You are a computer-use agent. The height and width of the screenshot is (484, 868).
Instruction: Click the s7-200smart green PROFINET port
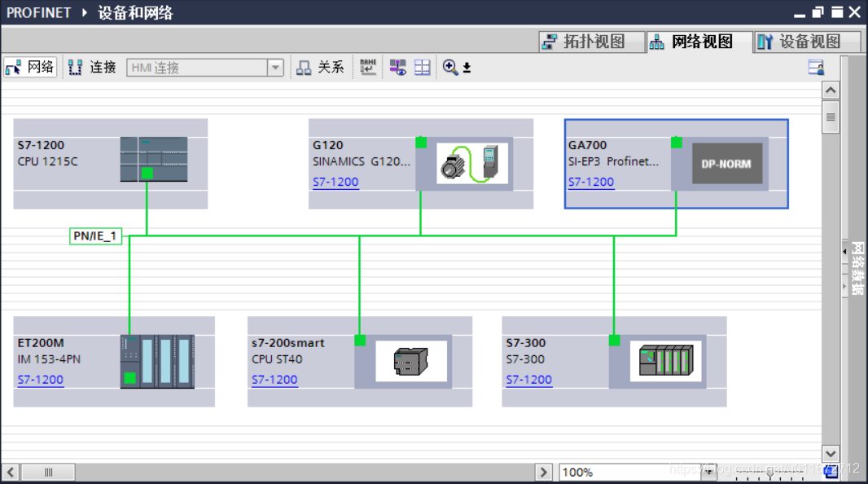click(360, 341)
